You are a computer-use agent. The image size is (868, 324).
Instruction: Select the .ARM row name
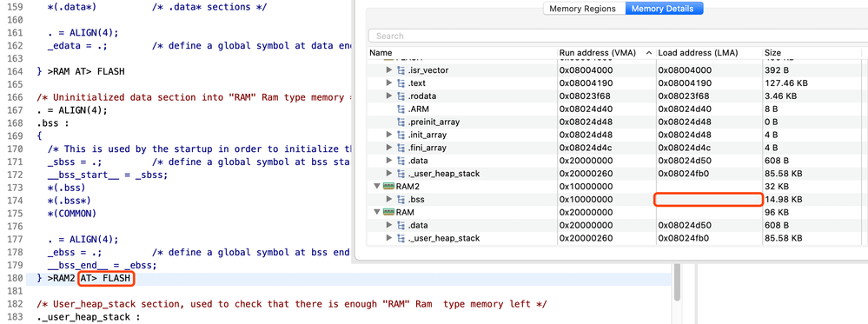418,109
